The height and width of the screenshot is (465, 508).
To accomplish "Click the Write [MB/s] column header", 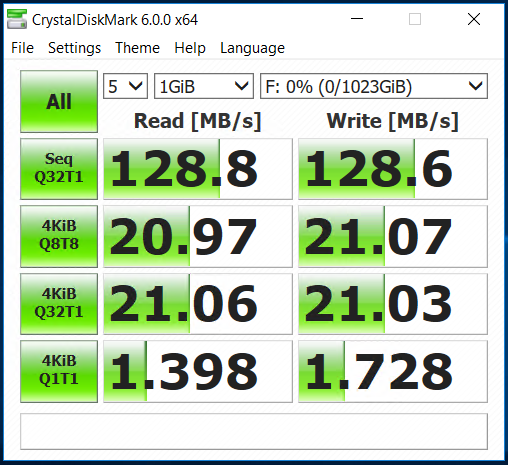I will click(393, 121).
